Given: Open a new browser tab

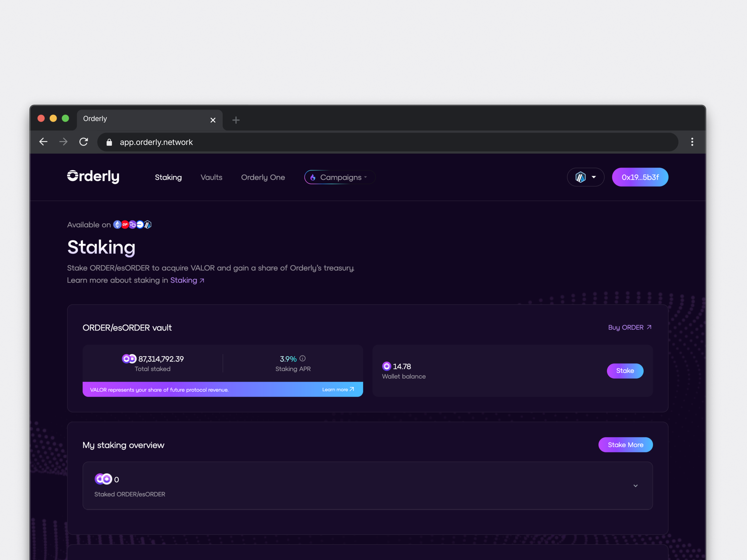Looking at the screenshot, I should [236, 120].
